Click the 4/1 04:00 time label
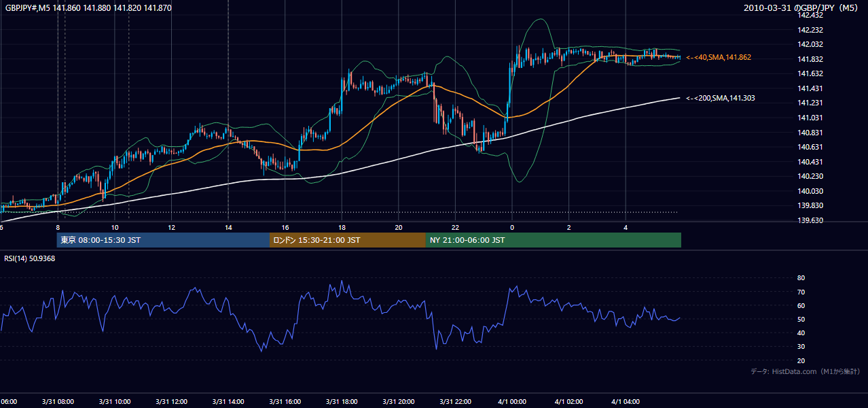 (626, 402)
